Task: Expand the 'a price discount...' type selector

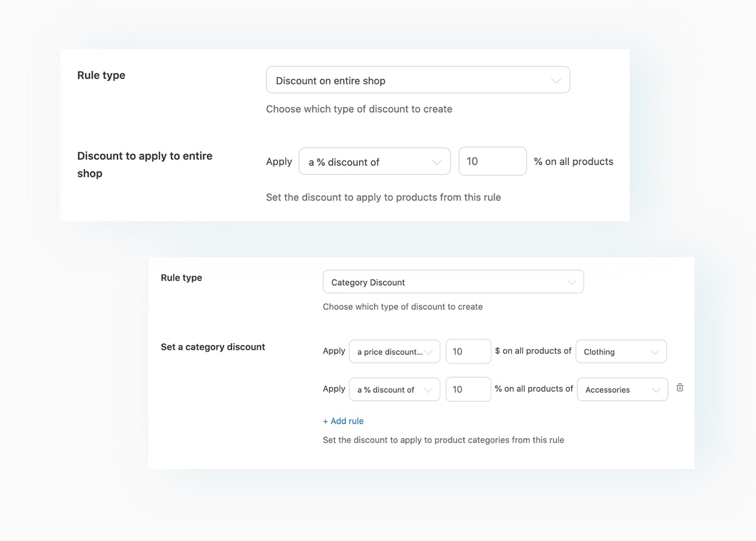Action: pos(394,352)
